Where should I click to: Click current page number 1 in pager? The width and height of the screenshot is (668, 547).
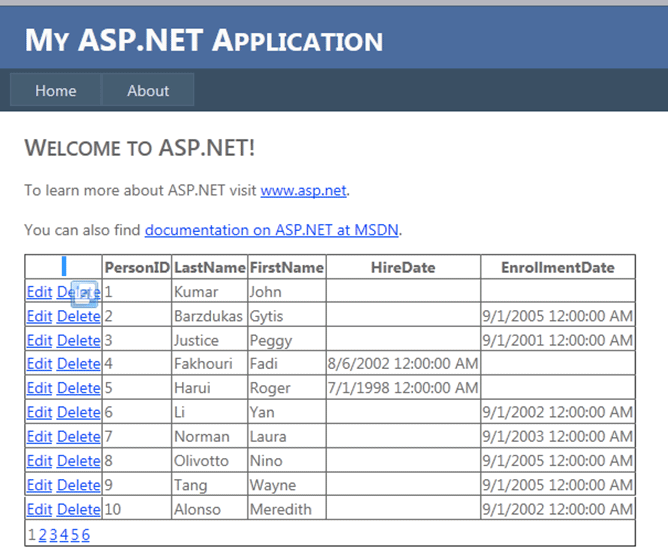tap(32, 535)
